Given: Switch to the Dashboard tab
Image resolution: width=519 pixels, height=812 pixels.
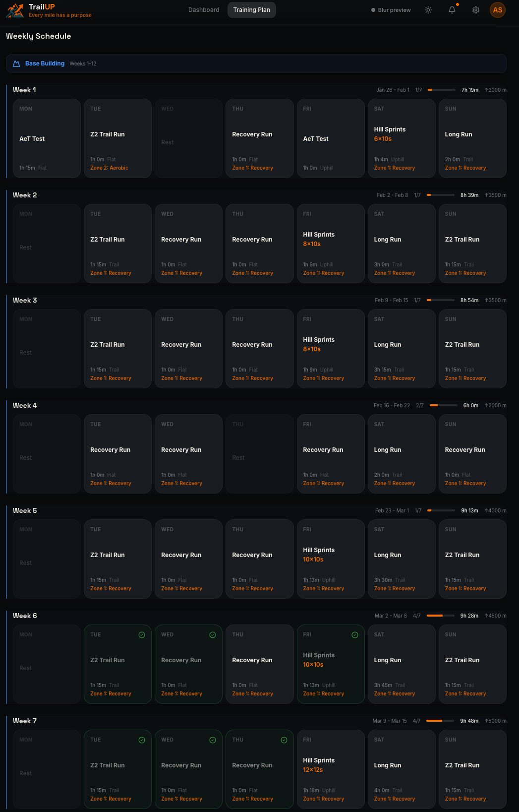Looking at the screenshot, I should [204, 10].
